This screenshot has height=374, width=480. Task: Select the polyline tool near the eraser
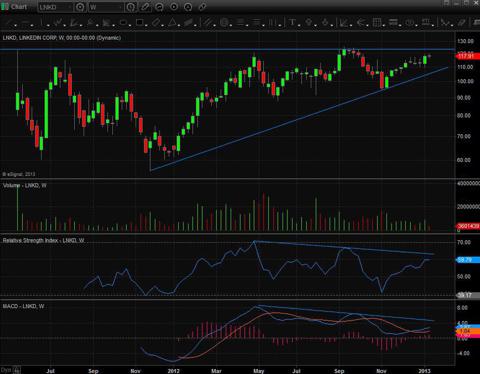[x=445, y=22]
